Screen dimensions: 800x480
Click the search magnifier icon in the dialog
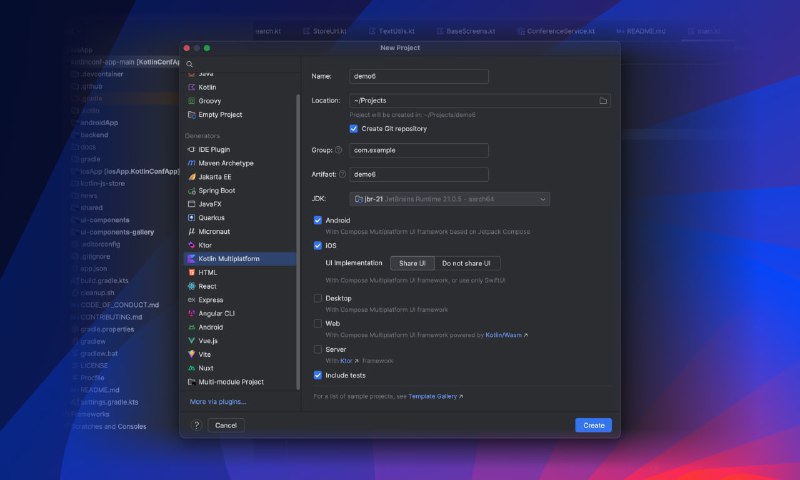click(189, 64)
